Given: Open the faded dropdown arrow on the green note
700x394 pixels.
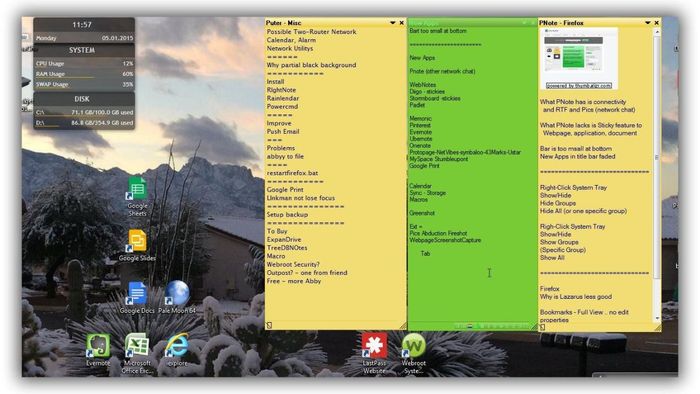Looking at the screenshot, I should [x=525, y=23].
